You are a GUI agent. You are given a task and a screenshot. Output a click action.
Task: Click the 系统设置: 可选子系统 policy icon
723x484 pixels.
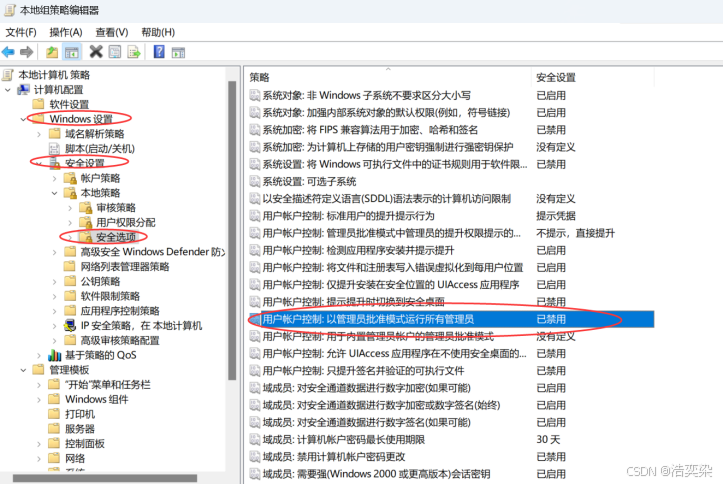pyautogui.click(x=255, y=182)
